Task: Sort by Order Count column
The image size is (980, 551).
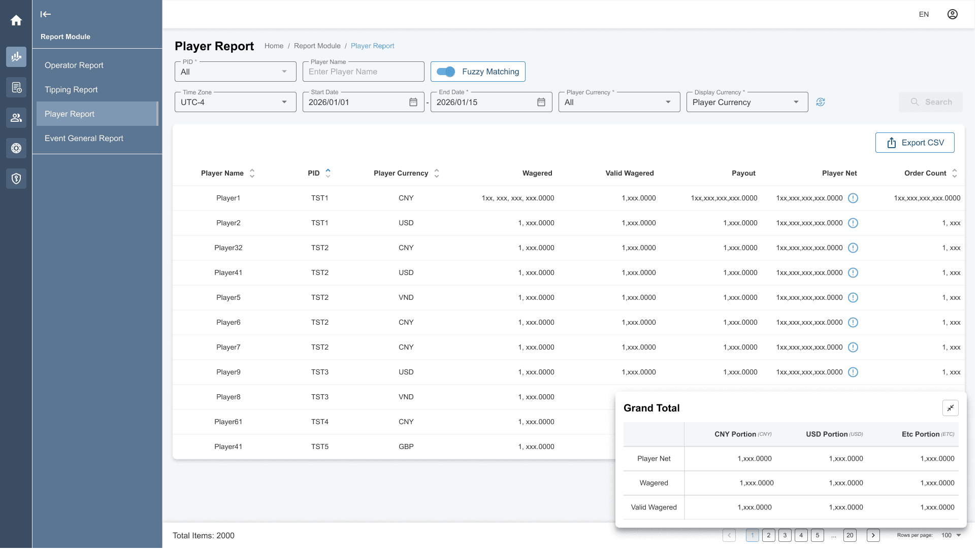Action: [960, 174]
